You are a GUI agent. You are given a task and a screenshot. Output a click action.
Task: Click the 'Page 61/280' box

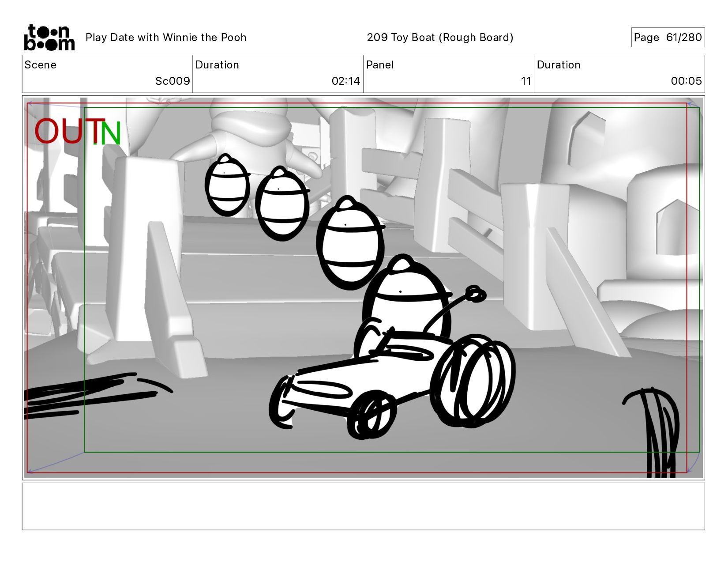click(668, 38)
